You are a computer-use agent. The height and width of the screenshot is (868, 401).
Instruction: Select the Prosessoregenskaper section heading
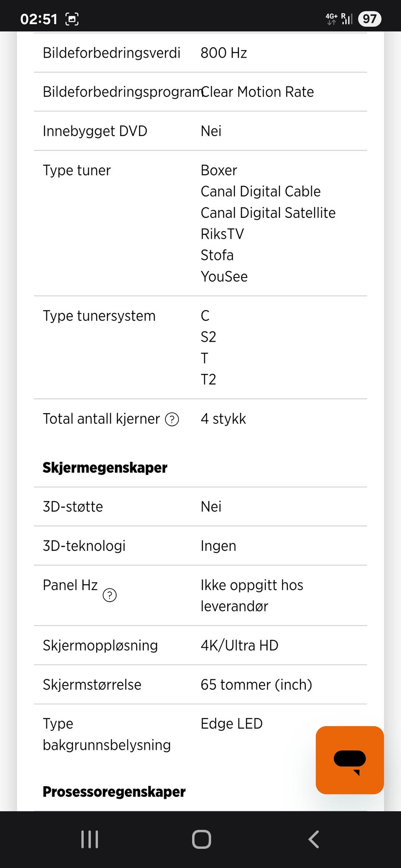pyautogui.click(x=114, y=792)
